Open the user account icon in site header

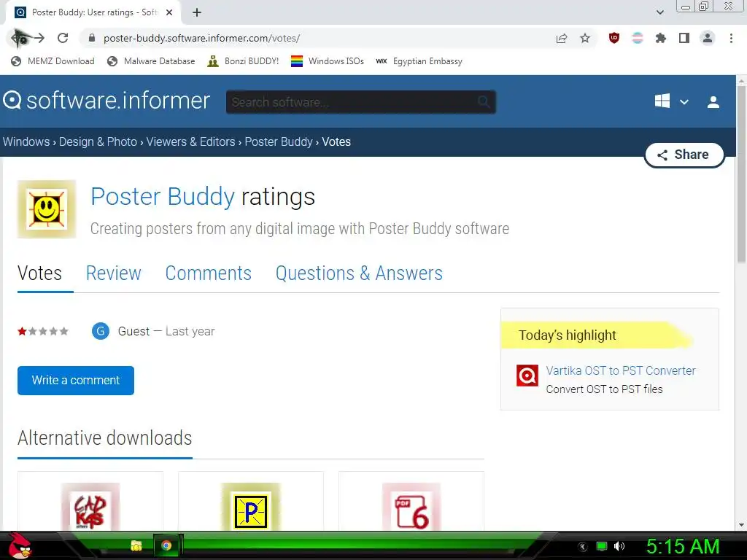point(713,102)
